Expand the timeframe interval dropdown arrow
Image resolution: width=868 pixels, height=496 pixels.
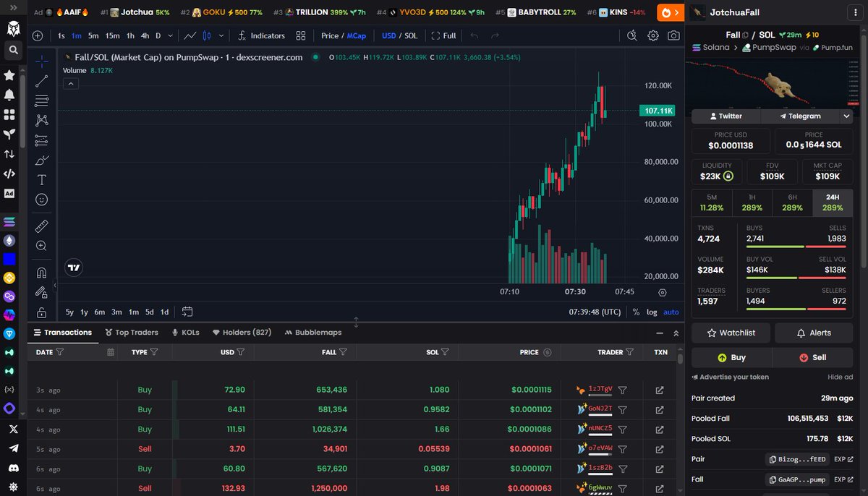[x=170, y=35]
